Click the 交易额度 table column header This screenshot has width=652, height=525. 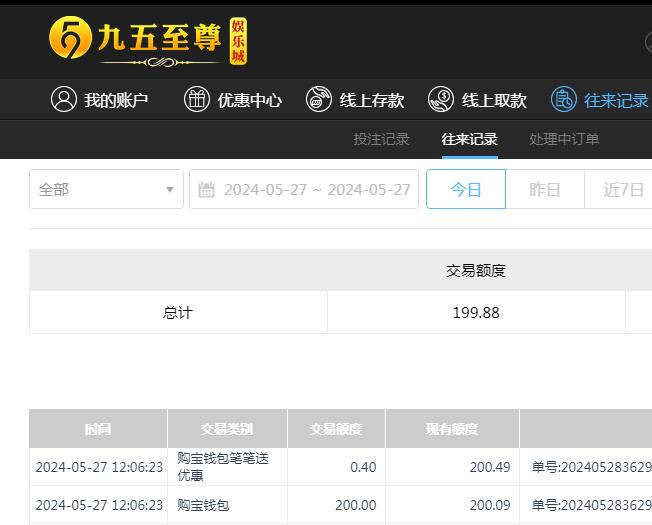336,429
